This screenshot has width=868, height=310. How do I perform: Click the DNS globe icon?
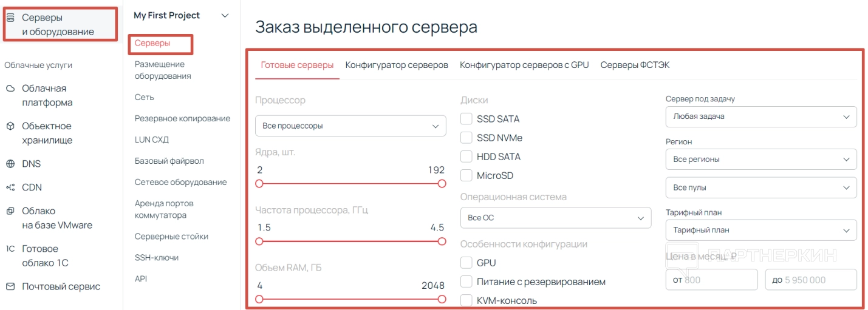10,164
